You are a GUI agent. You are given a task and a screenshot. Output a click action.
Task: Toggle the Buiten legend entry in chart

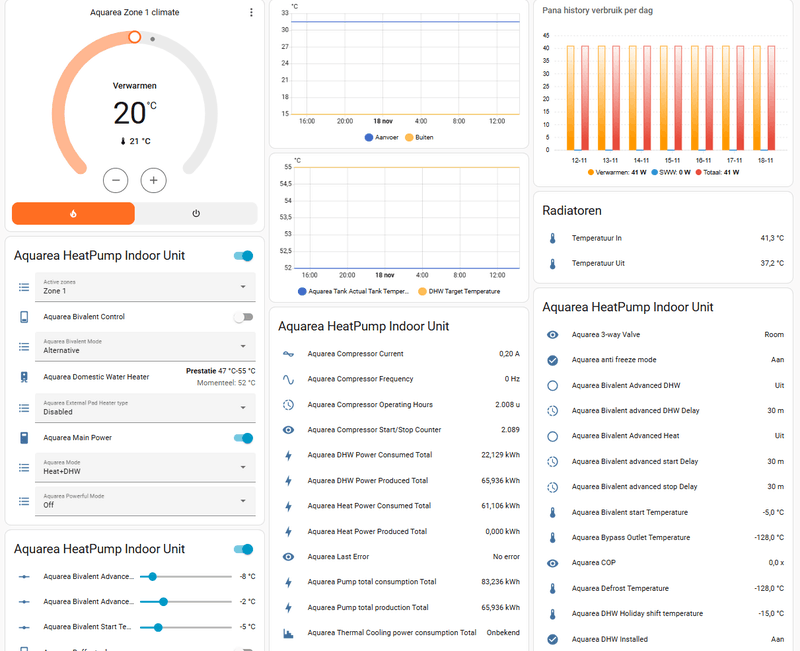pos(419,137)
